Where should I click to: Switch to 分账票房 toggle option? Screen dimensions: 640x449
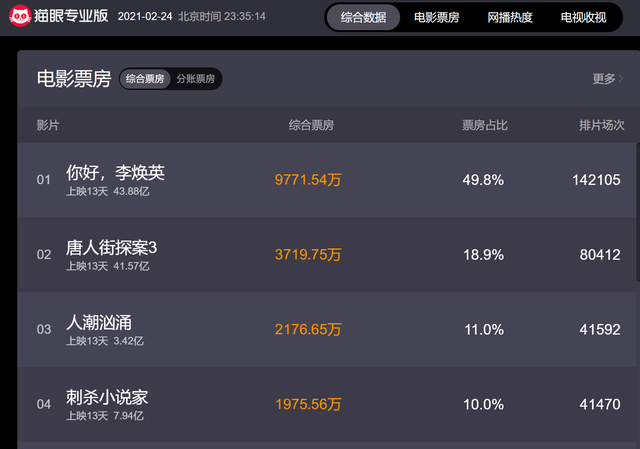[196, 79]
